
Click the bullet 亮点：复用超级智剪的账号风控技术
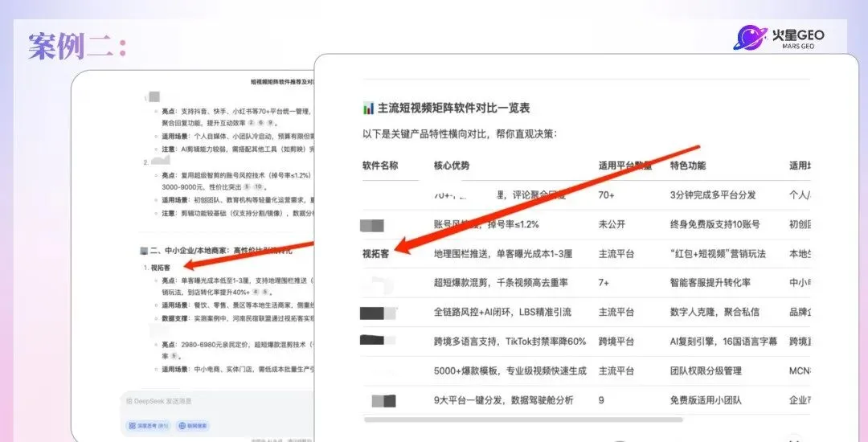237,181
